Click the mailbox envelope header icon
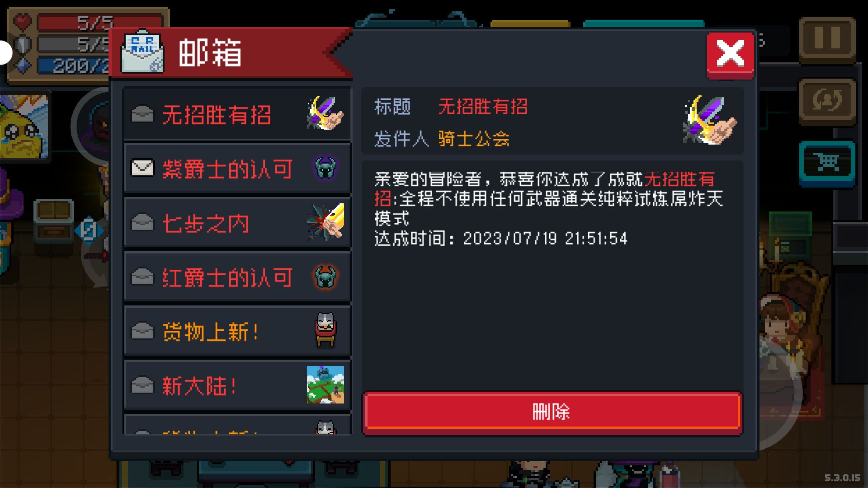Image resolution: width=868 pixels, height=488 pixels. pos(142,52)
